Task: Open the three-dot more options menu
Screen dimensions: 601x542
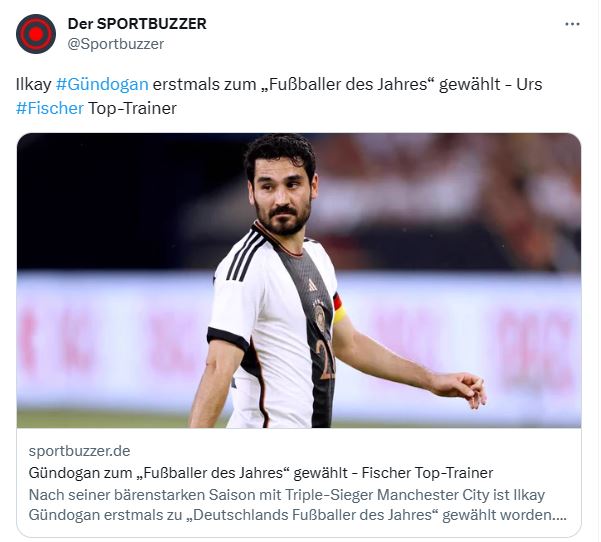Action: pyautogui.click(x=572, y=24)
